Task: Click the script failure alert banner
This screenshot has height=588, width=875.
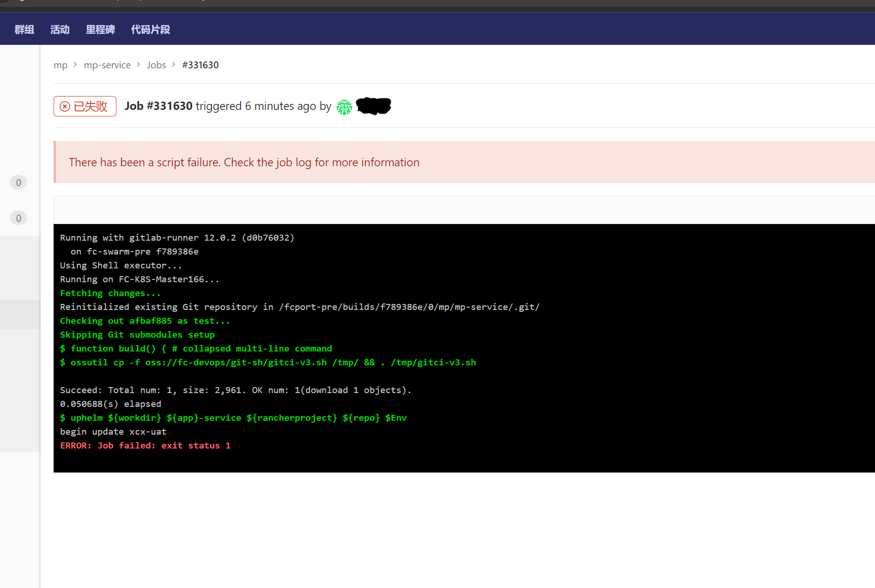Action: click(x=244, y=162)
